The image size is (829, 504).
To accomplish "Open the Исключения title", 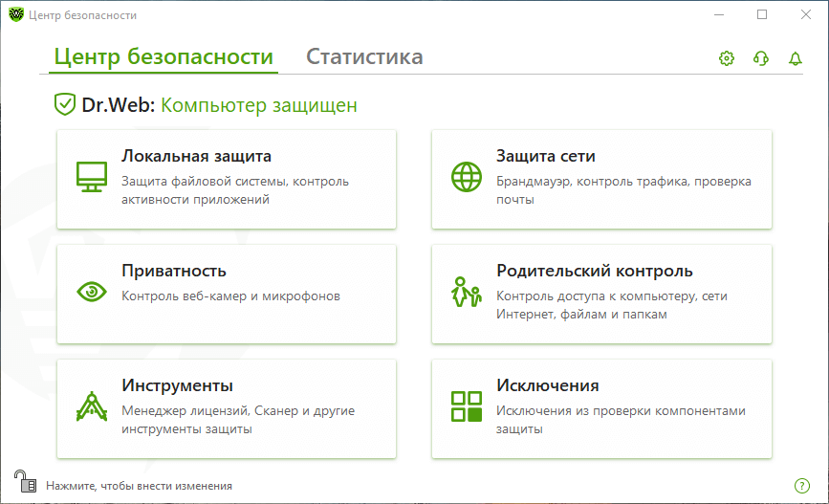I will point(547,385).
